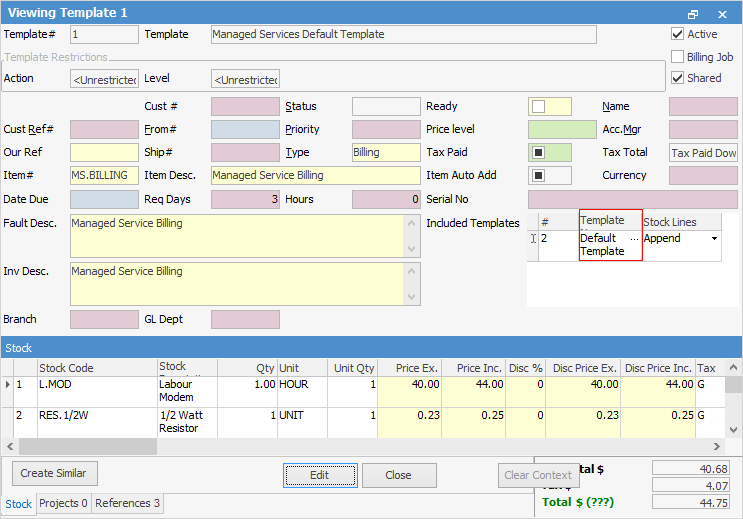Click the Edit button
Screen dimensions: 743x519
pyautogui.click(x=319, y=475)
